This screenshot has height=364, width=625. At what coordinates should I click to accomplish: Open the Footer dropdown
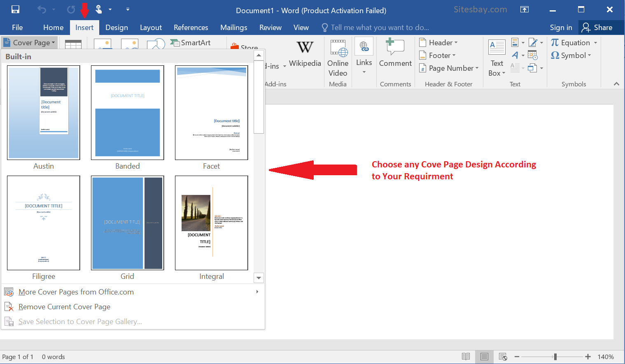437,56
